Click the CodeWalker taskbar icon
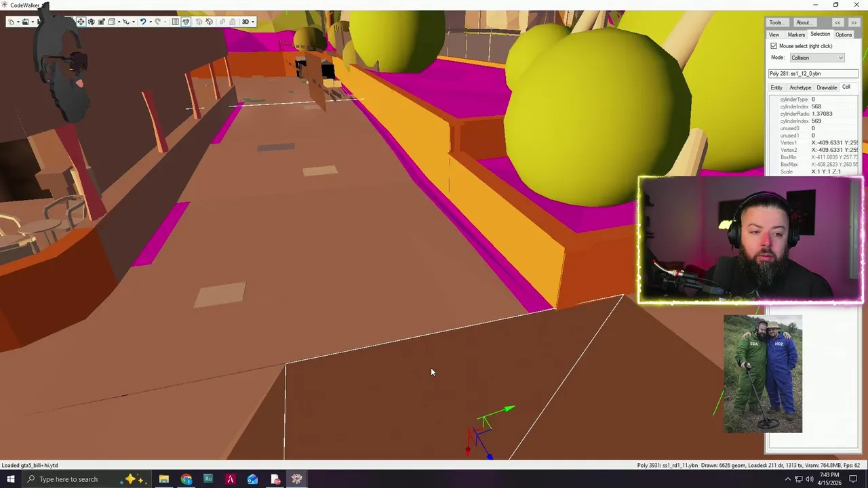The image size is (868, 488). (x=296, y=479)
